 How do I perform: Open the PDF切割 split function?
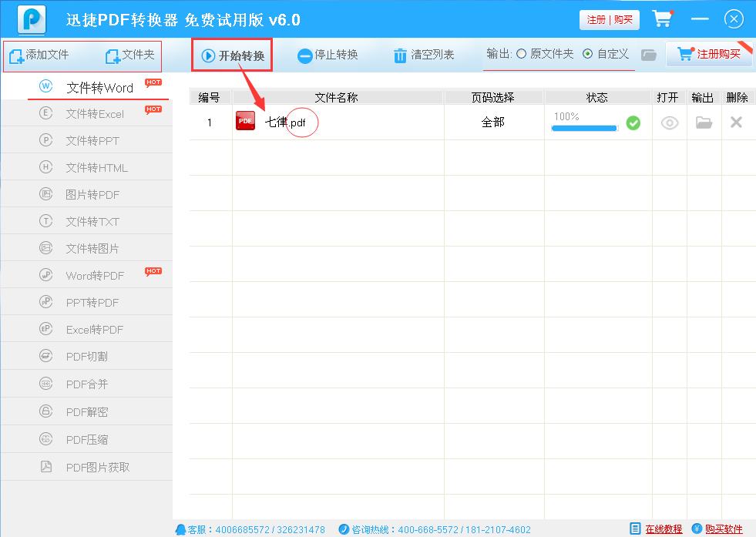[87, 356]
